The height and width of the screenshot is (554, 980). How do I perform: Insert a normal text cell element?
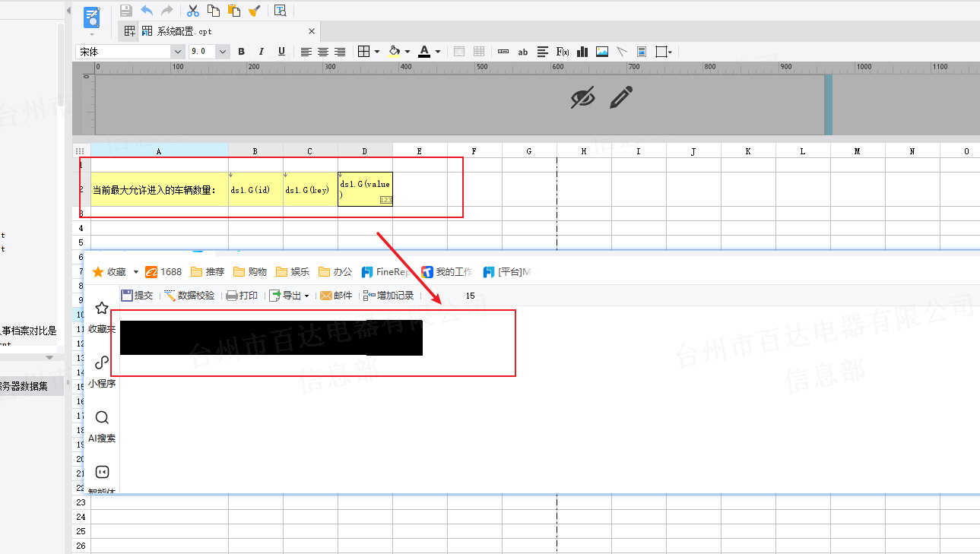click(503, 52)
